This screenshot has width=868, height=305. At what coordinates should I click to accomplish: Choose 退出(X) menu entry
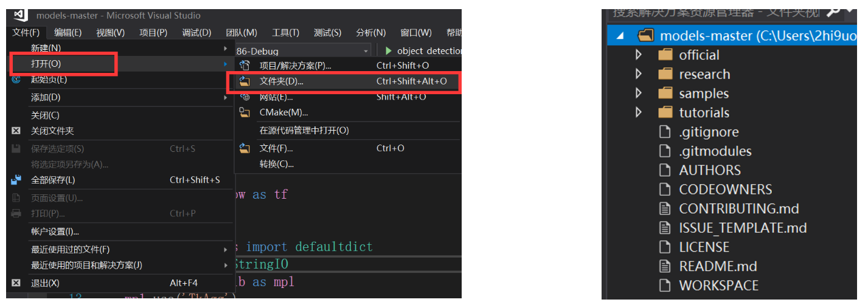(x=122, y=283)
